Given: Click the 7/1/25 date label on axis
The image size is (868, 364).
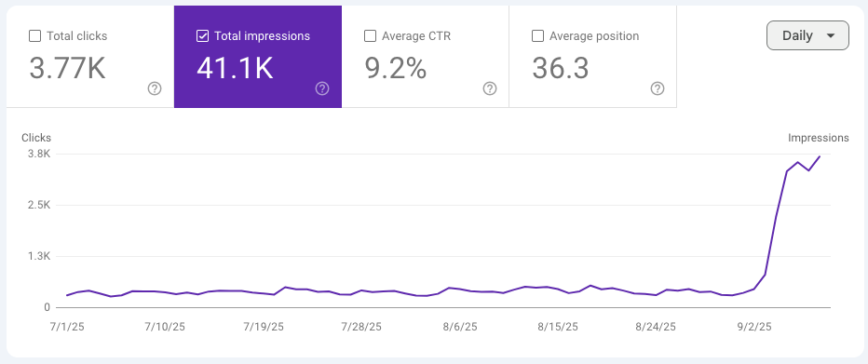Looking at the screenshot, I should tap(67, 327).
